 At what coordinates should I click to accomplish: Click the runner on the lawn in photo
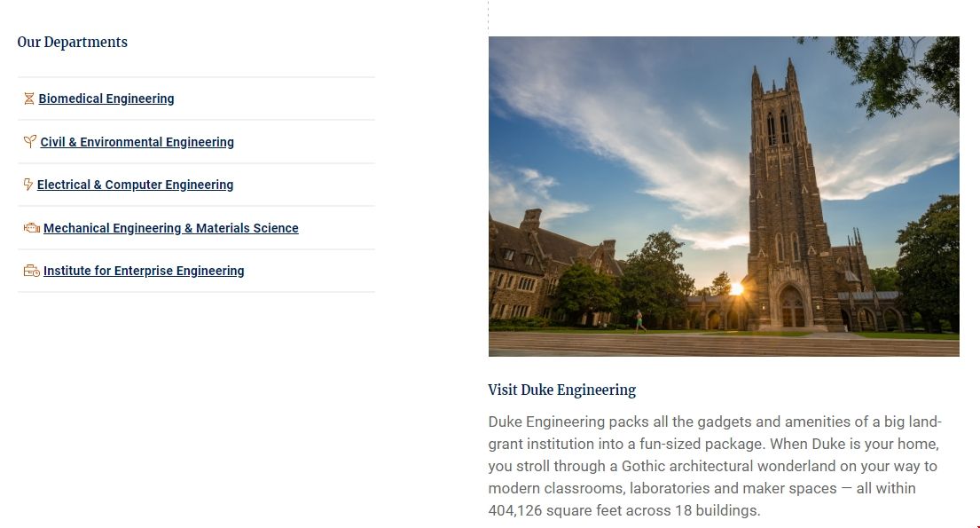point(640,321)
